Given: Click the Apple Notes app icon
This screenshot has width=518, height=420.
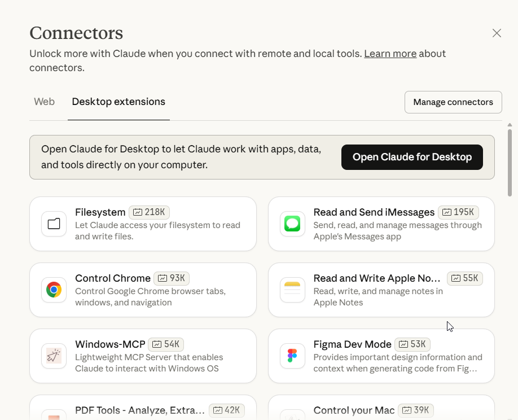Looking at the screenshot, I should click(x=292, y=290).
